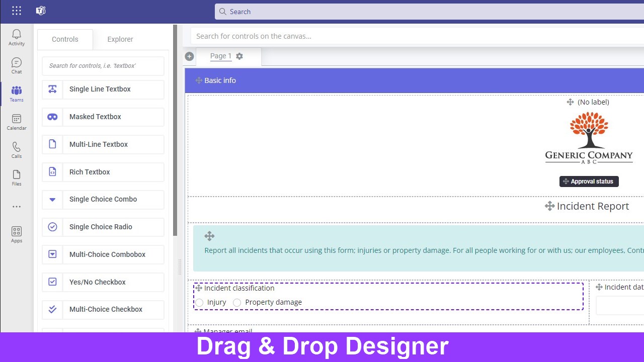Screen dimensions: 644x362
Task: Select Masked Textbox control
Action: pyautogui.click(x=103, y=117)
